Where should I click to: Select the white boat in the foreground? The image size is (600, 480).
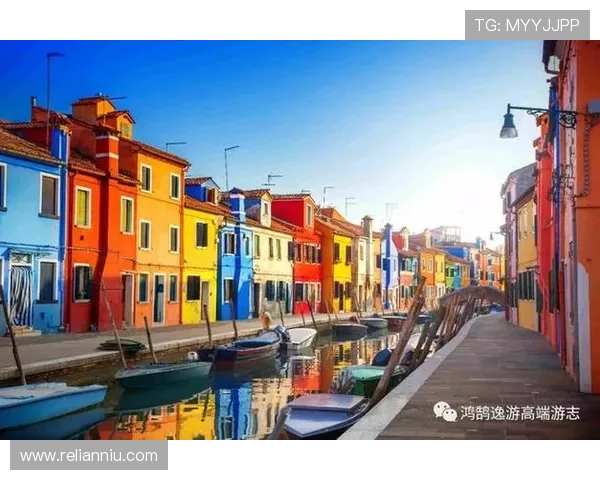[x=318, y=412]
